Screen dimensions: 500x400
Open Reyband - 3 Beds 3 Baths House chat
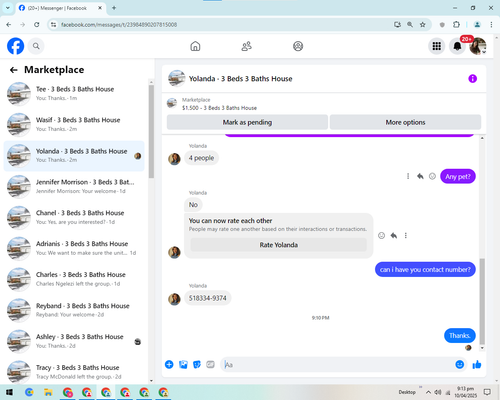(74, 310)
